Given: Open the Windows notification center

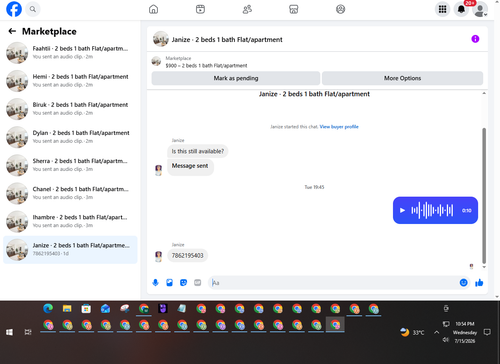Looking at the screenshot, I should tap(487, 332).
